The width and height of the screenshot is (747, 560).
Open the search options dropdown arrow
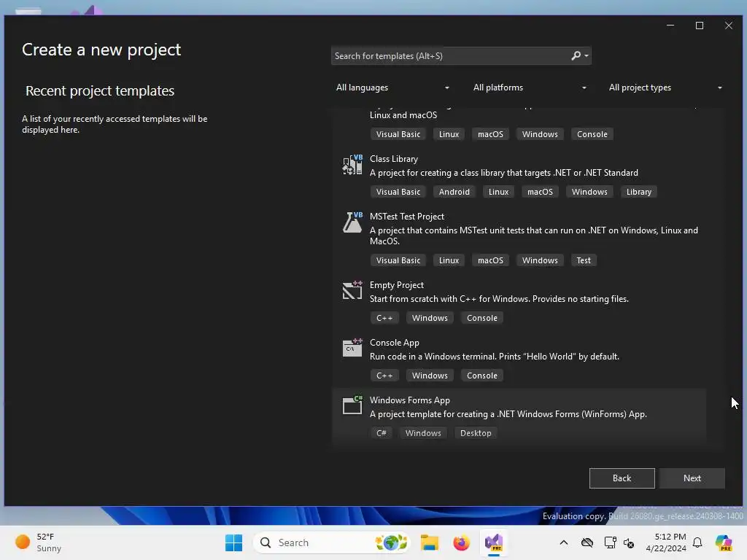click(587, 56)
